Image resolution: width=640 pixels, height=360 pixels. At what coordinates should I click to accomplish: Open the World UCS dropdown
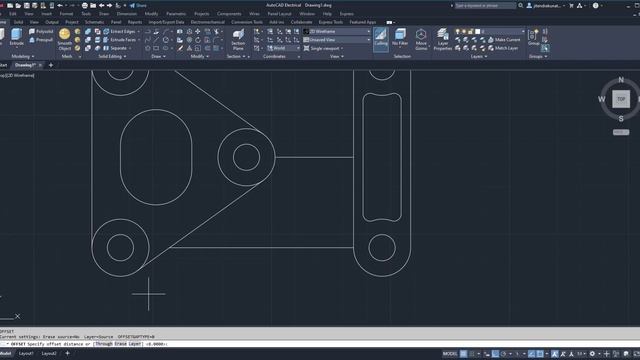tap(283, 48)
